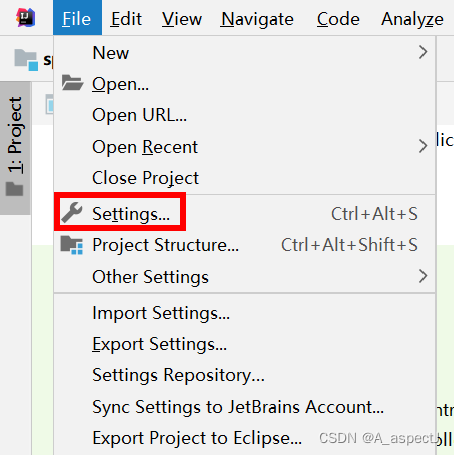
Task: Expand the New submenu
Action: point(244,53)
